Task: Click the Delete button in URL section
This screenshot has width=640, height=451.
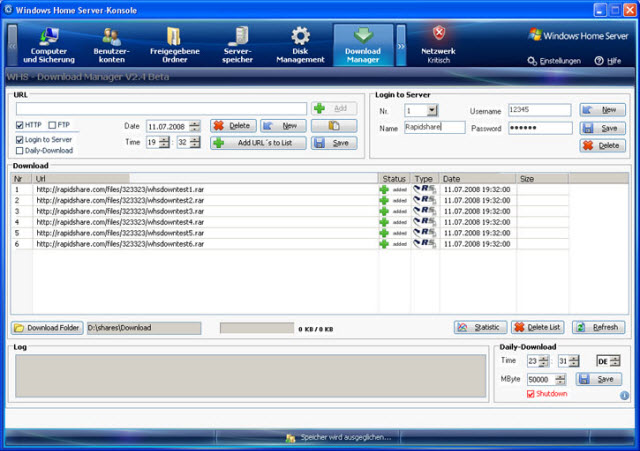Action: (233, 126)
